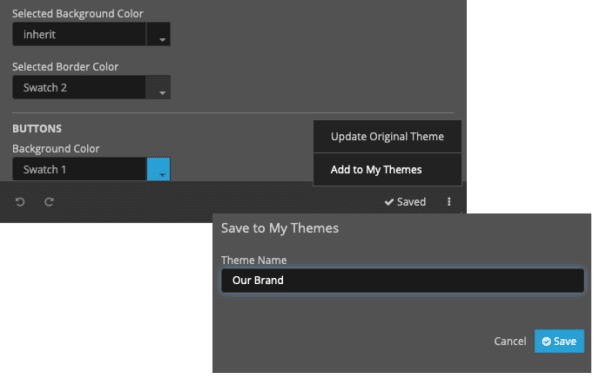Click the Swatch 1 value field

click(x=79, y=169)
